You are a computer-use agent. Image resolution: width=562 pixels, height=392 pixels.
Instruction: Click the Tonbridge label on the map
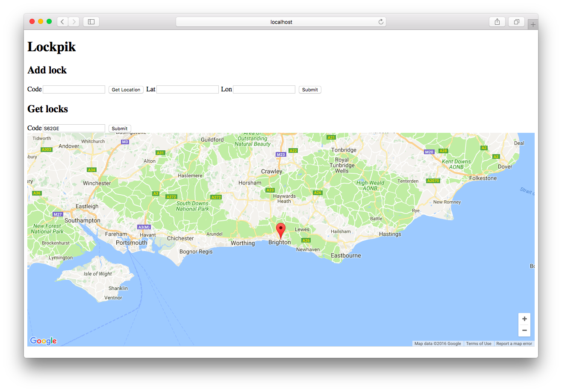point(344,150)
